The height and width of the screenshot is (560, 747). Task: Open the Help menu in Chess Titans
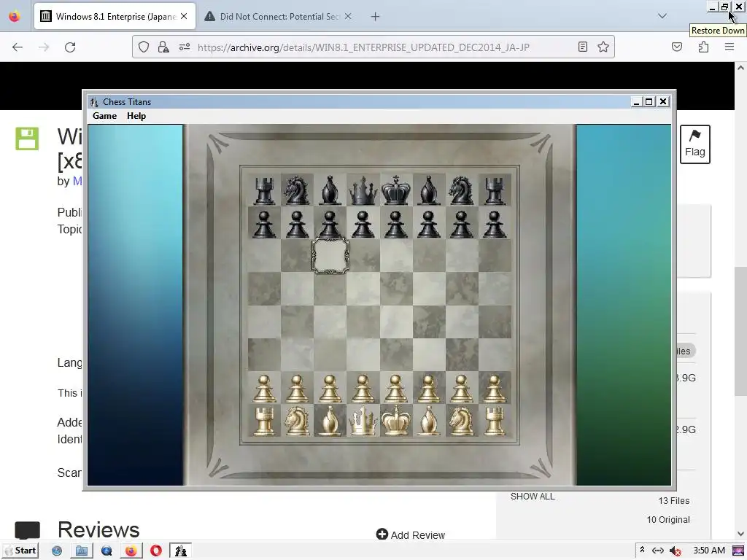pyautogui.click(x=136, y=116)
